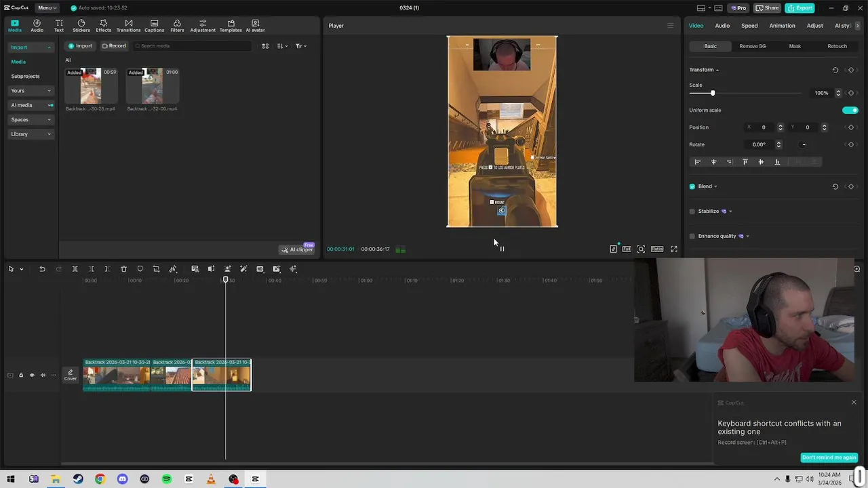Open the Stickers panel
This screenshot has width=868, height=488.
coord(81,26)
